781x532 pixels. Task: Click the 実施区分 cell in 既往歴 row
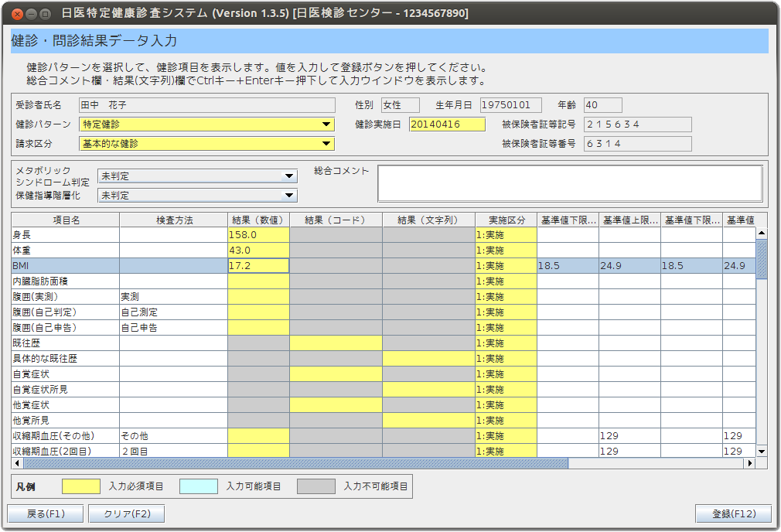(506, 343)
